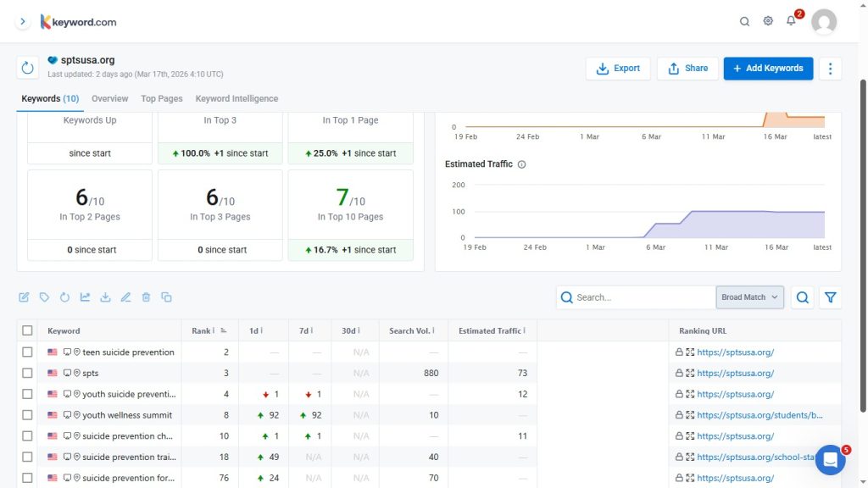Click the Add Keywords button

pos(768,69)
